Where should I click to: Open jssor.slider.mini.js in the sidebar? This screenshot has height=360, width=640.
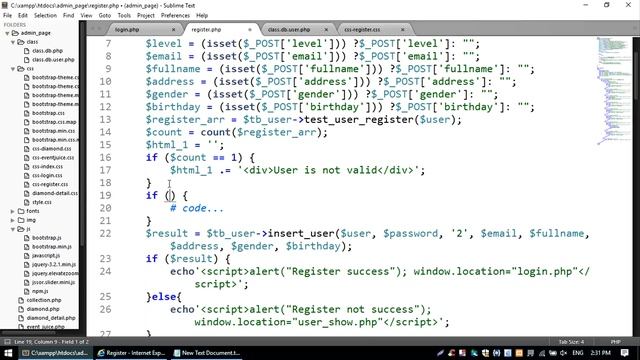tap(53, 282)
